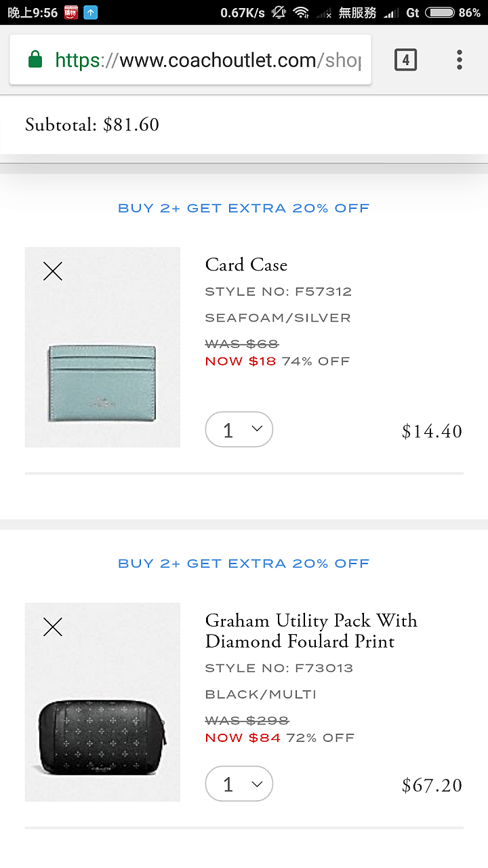Open the tab switcher showing 4 tabs
Viewport: 488px width, 868px height.
[405, 60]
